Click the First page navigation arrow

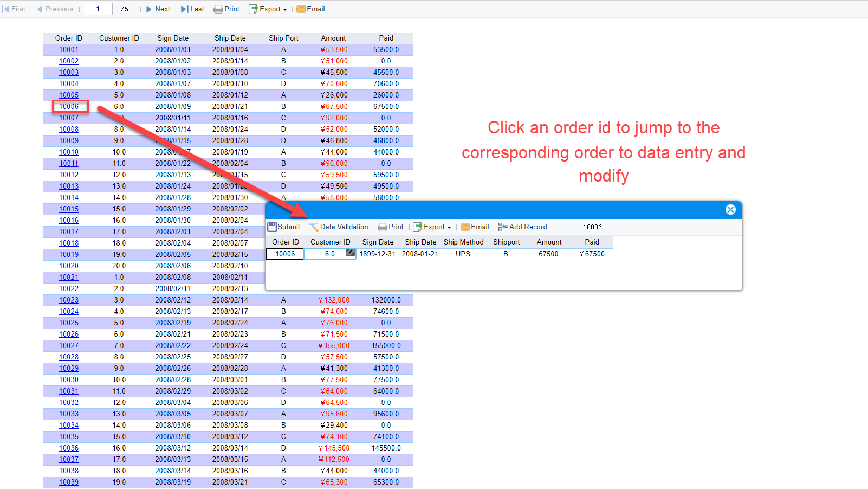[7, 9]
